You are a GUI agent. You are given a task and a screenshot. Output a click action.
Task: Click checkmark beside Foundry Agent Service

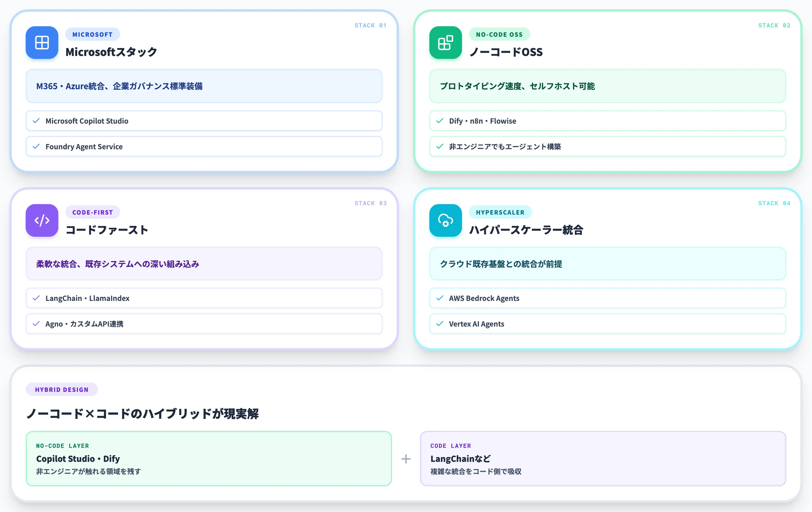(x=36, y=146)
